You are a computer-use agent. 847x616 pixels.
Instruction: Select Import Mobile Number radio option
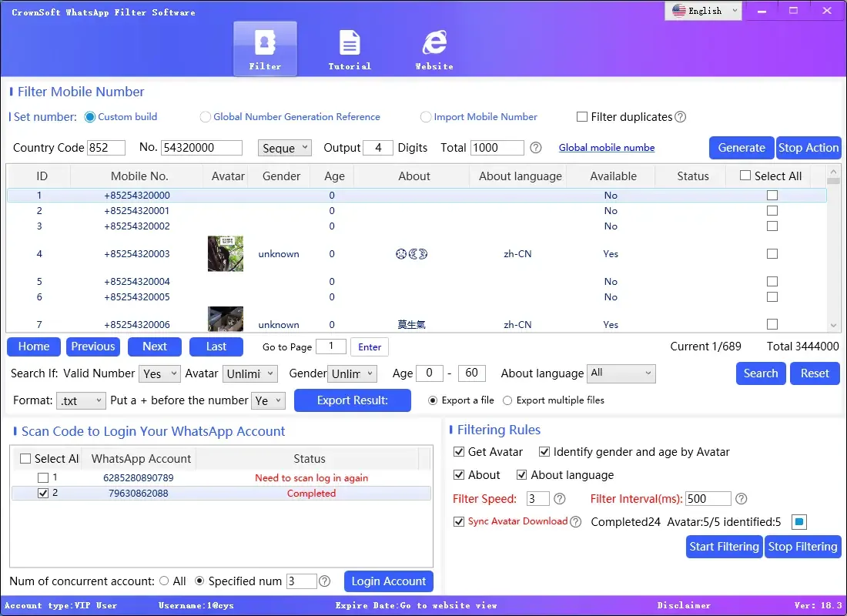pos(426,117)
